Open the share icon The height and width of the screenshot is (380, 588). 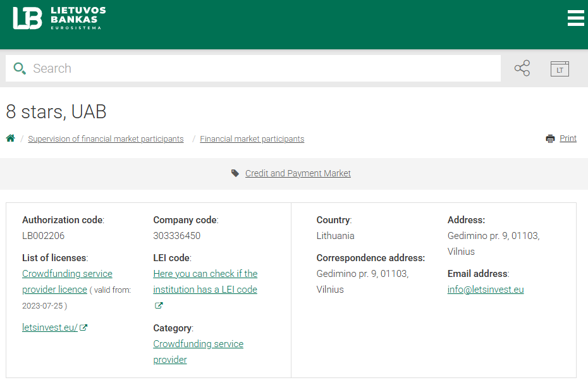point(522,68)
